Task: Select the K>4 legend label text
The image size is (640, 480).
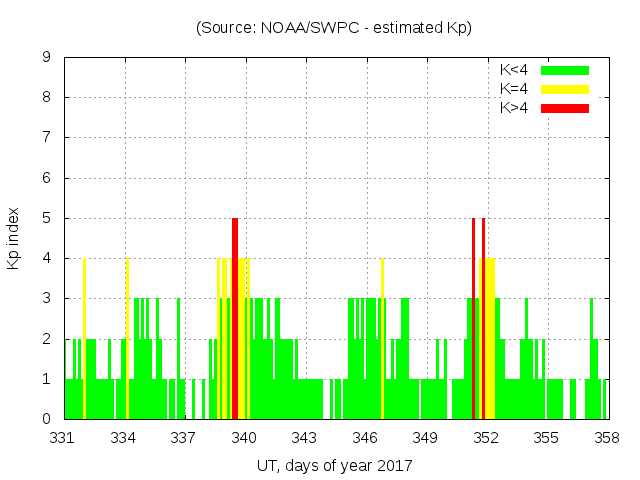Action: pos(514,108)
